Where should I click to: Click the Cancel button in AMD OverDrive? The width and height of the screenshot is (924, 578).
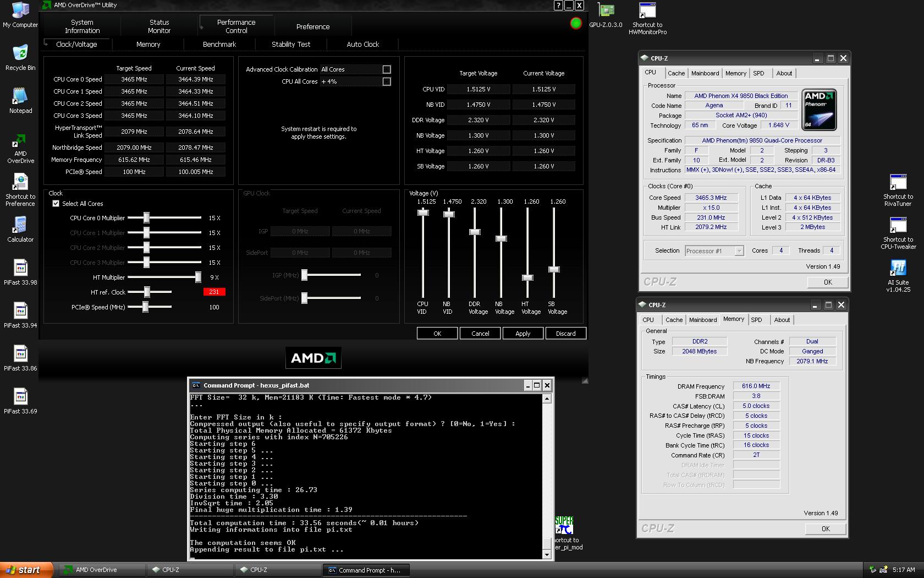point(480,334)
